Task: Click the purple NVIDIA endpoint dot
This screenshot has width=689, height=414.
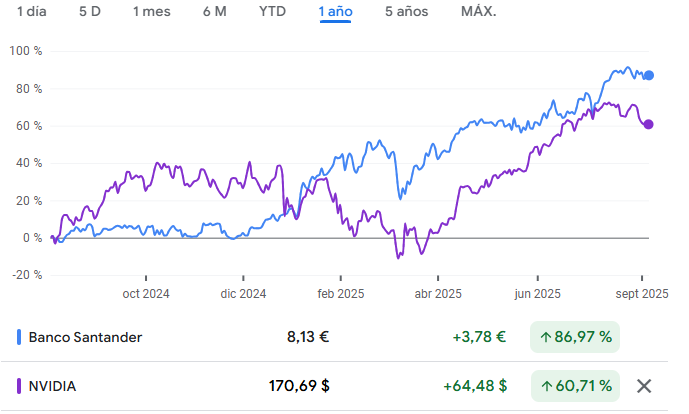Action: [649, 124]
